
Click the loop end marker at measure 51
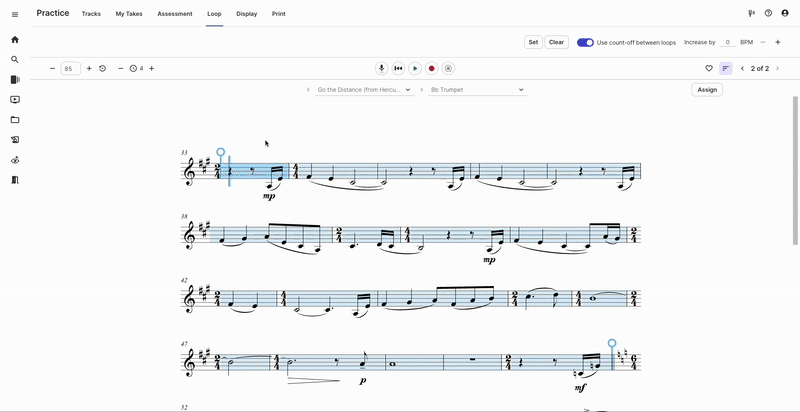612,343
